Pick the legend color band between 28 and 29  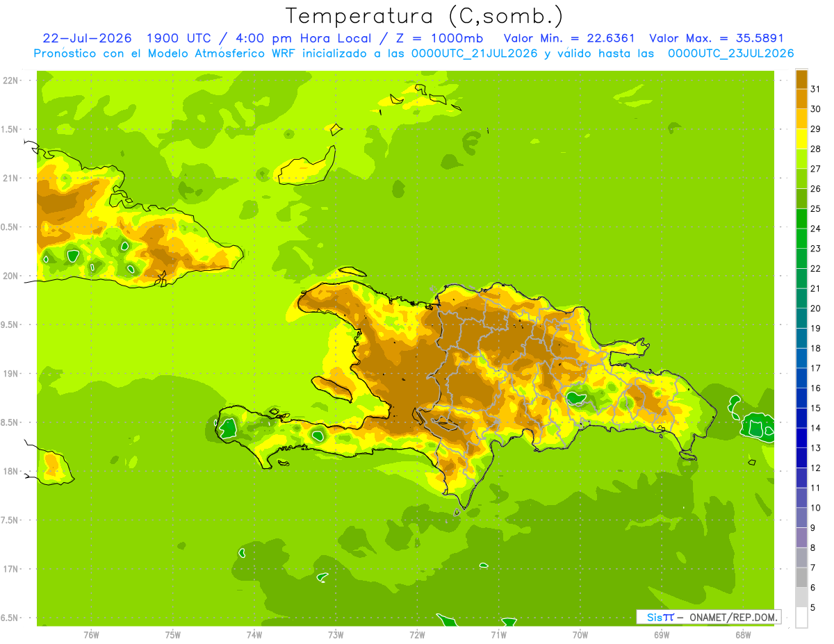(x=801, y=139)
